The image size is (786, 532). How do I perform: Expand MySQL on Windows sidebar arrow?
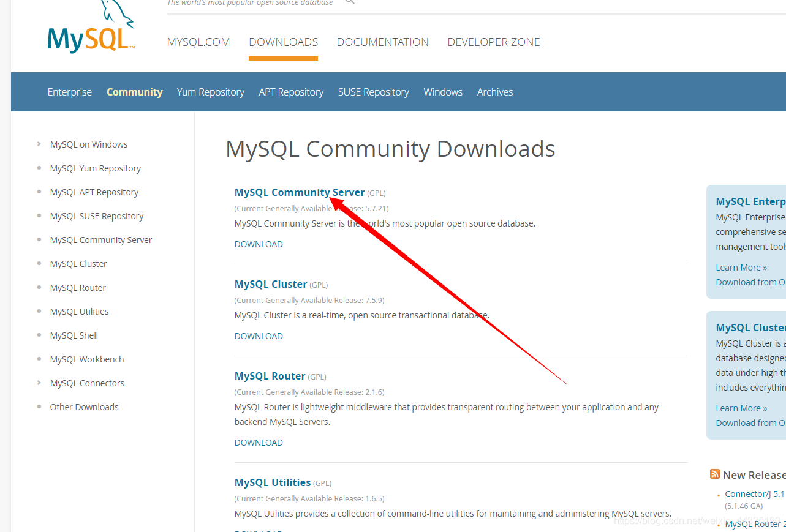pos(39,144)
